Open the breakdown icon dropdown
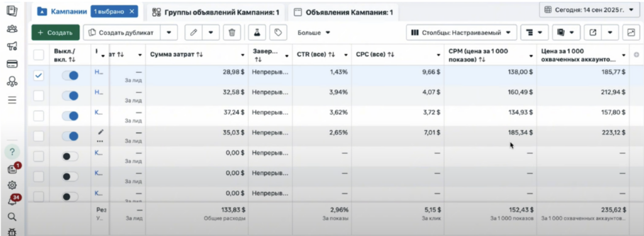Screen dimensions: 644x236 coord(535,33)
